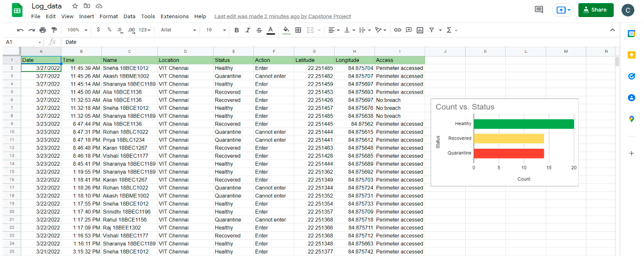
Task: Open the zoom level dropdown
Action: (x=76, y=30)
